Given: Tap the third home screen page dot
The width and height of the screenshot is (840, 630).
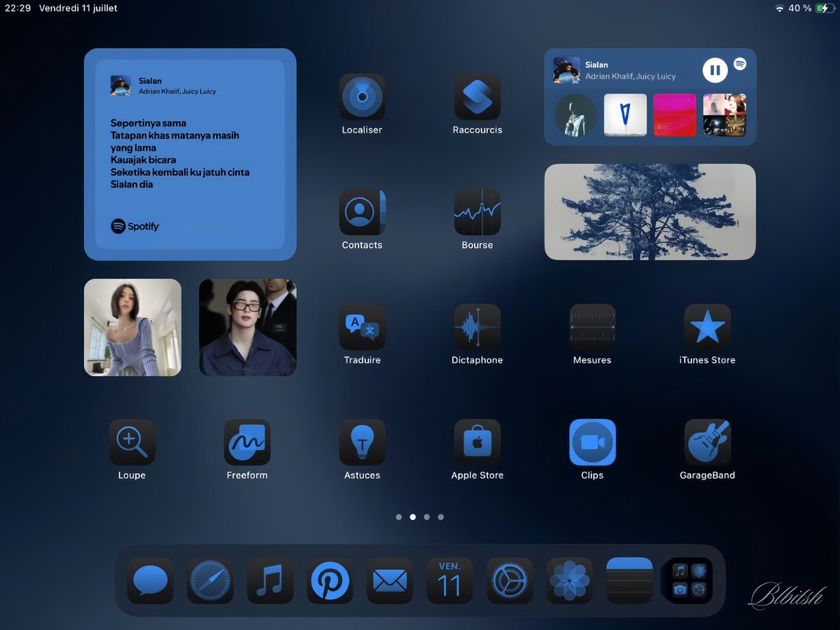Looking at the screenshot, I should coord(427,517).
